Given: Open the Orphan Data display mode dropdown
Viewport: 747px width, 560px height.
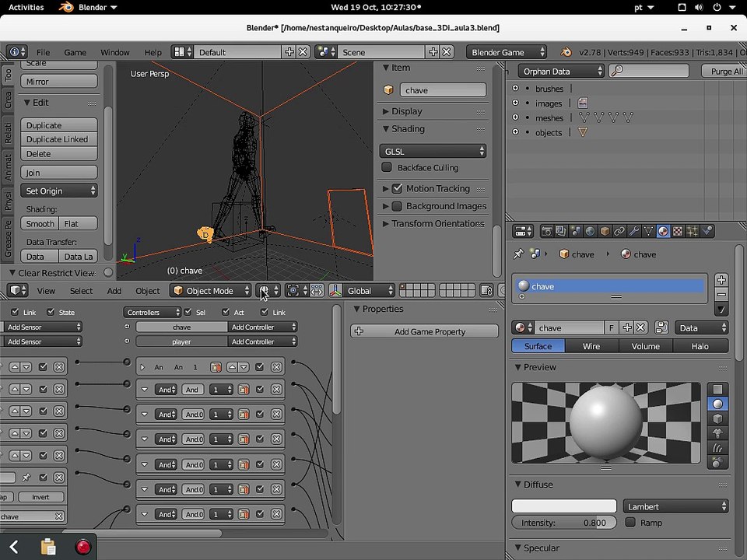Looking at the screenshot, I should click(561, 72).
